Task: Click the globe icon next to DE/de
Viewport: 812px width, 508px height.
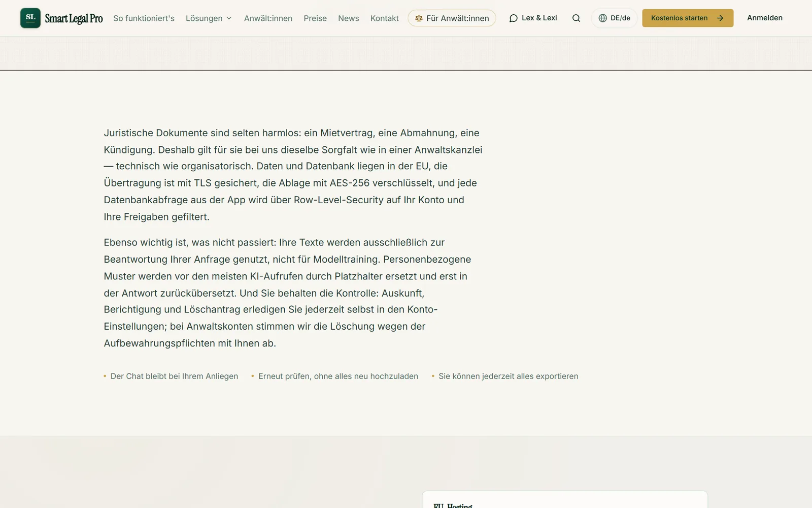Action: tap(602, 18)
